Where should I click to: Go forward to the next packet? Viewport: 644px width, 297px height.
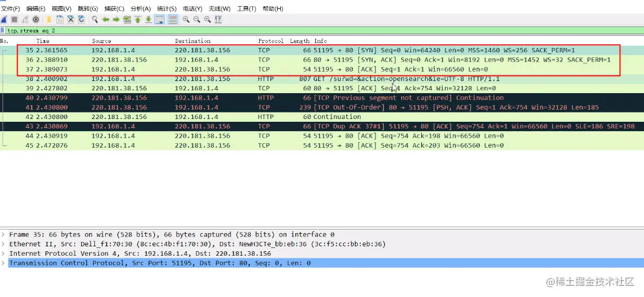(x=116, y=19)
